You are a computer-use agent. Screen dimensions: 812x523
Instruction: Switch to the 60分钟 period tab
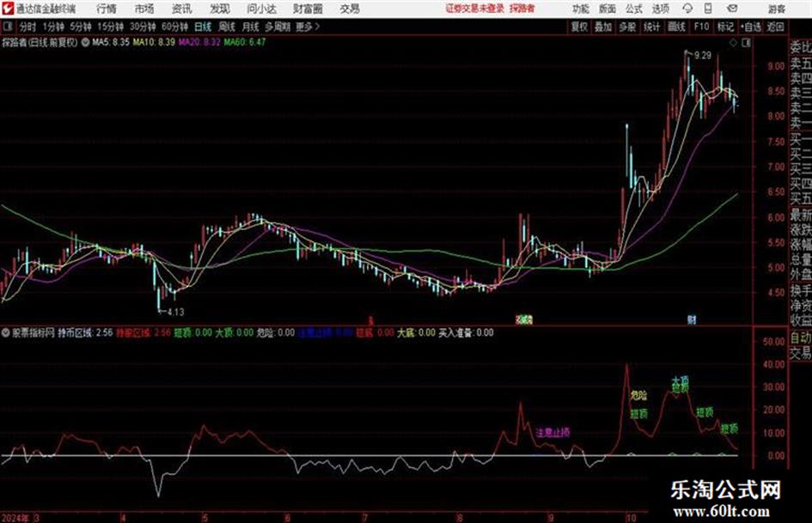pyautogui.click(x=175, y=27)
